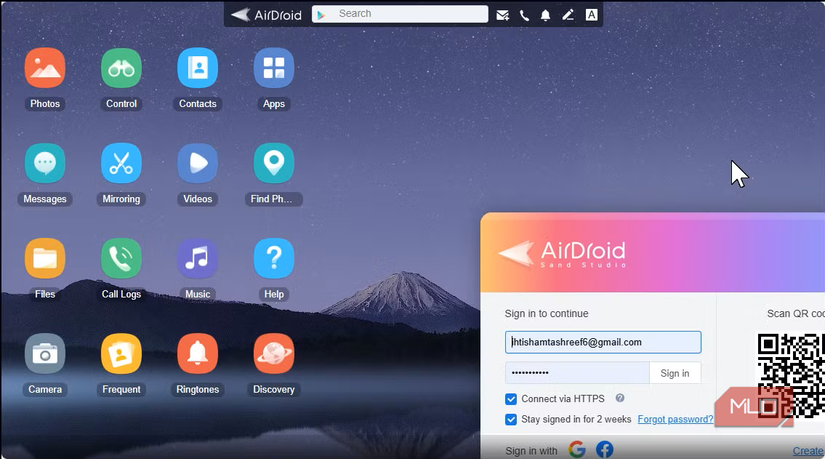
Task: Open the Messages icon
Action: [x=45, y=163]
